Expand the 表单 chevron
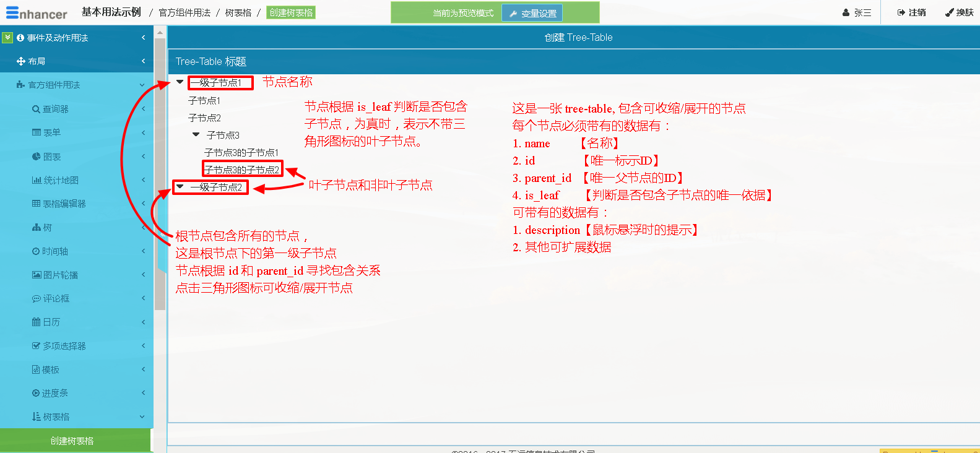The width and height of the screenshot is (980, 453). click(143, 132)
